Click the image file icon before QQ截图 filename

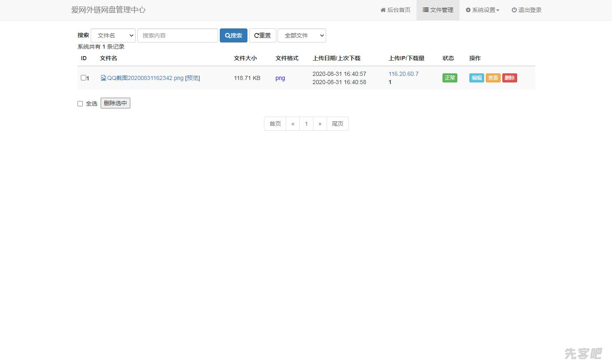pyautogui.click(x=104, y=78)
